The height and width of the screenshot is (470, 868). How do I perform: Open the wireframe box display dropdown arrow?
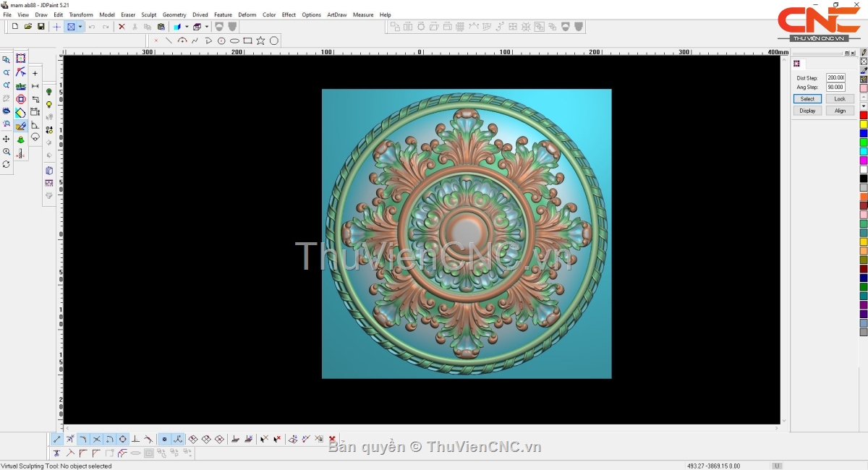pos(207,27)
